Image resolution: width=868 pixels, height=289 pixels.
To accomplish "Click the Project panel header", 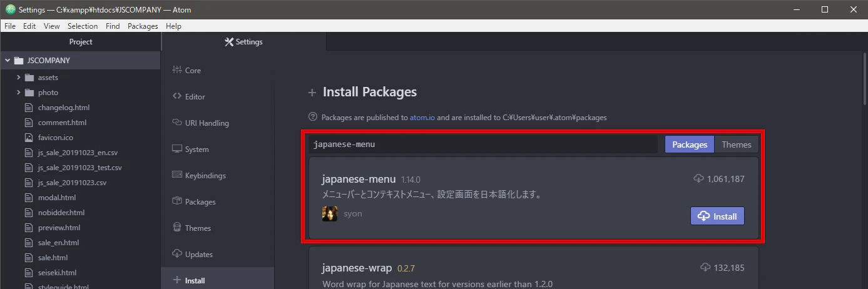I will coord(81,42).
